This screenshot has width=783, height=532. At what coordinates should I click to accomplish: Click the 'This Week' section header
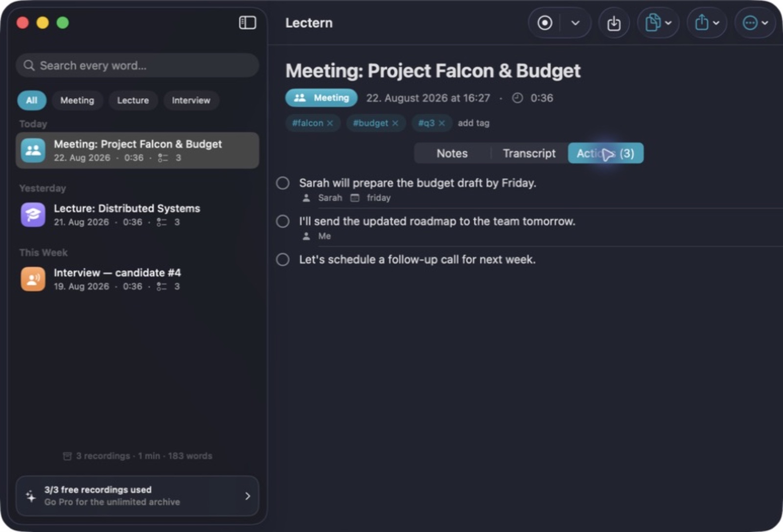tap(44, 253)
